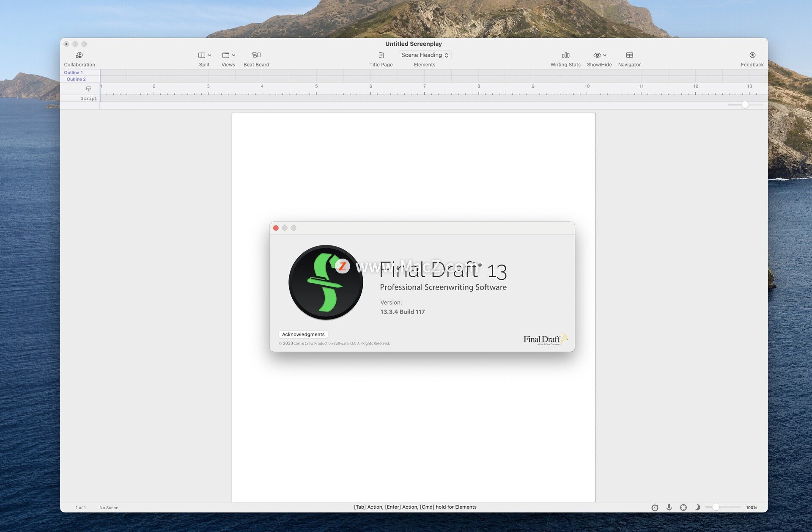Click the element shortcut hint in the status bar
Screen dimensions: 812x532
[x=415, y=507]
